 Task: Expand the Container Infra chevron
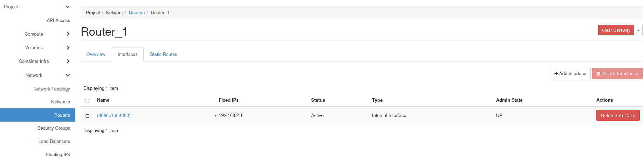pyautogui.click(x=68, y=61)
